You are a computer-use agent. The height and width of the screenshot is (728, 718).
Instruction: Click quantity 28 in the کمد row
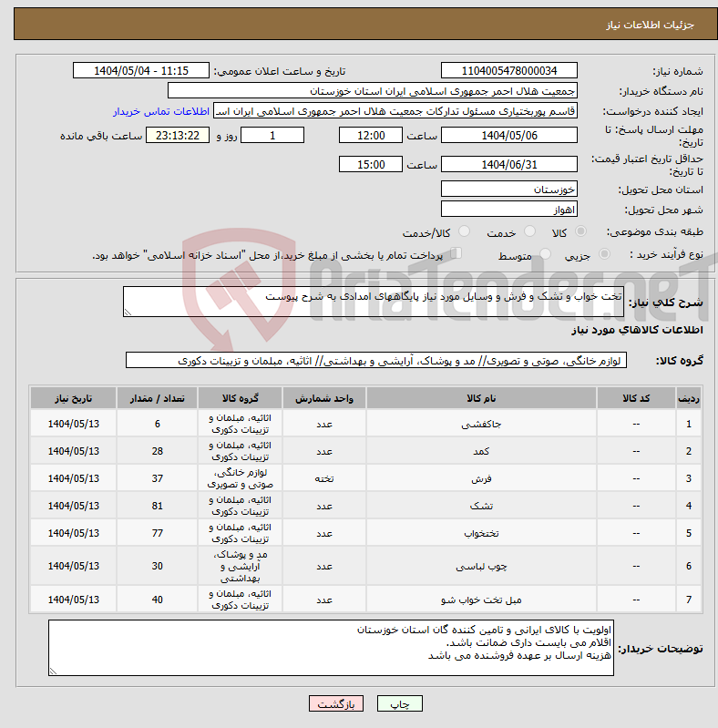point(157,451)
